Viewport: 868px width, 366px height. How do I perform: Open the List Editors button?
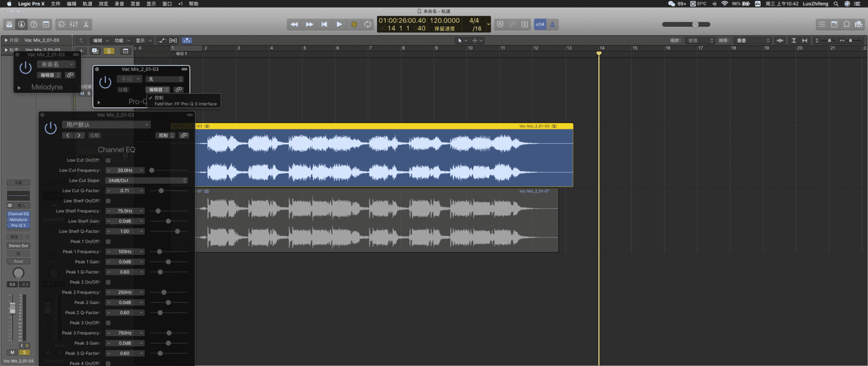click(x=822, y=24)
